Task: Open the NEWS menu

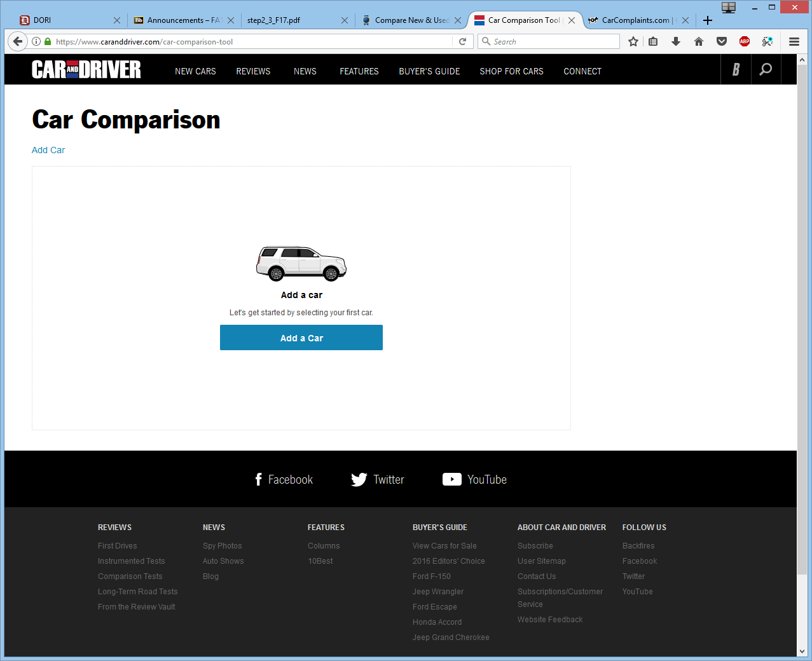Action: point(305,71)
